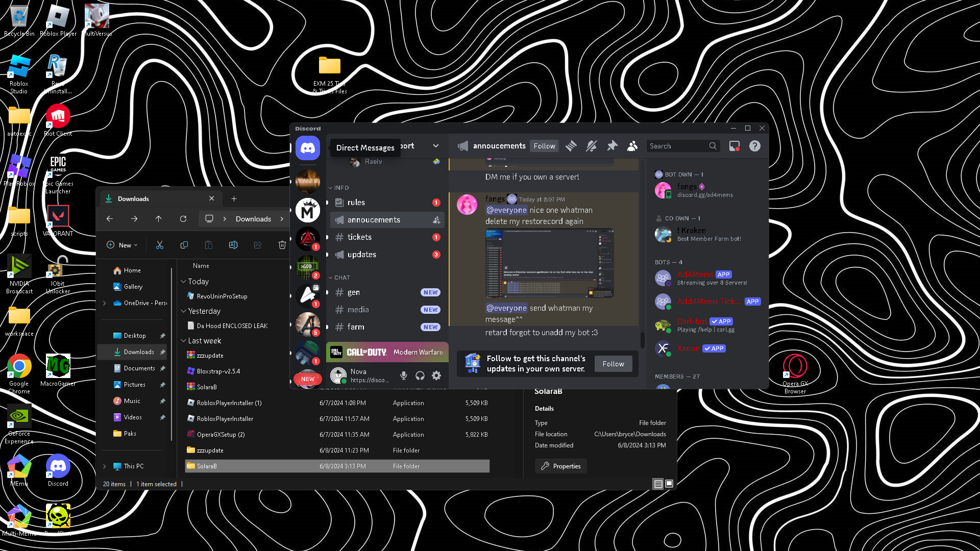Open notification settings bell icon
This screenshot has height=551, width=980.
pos(592,146)
